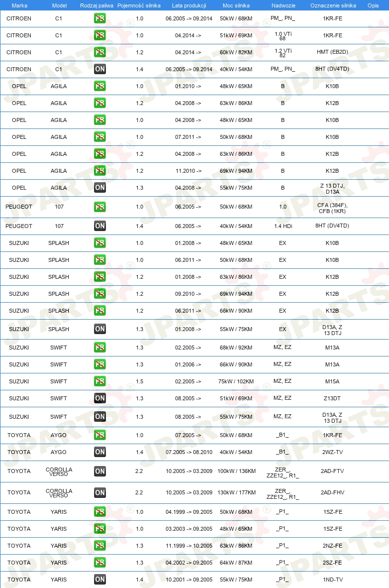Viewport: 389px width, 588px height.
Task: Click ON icon for Corolla Verso 100kW/136KM
Action: point(99,471)
